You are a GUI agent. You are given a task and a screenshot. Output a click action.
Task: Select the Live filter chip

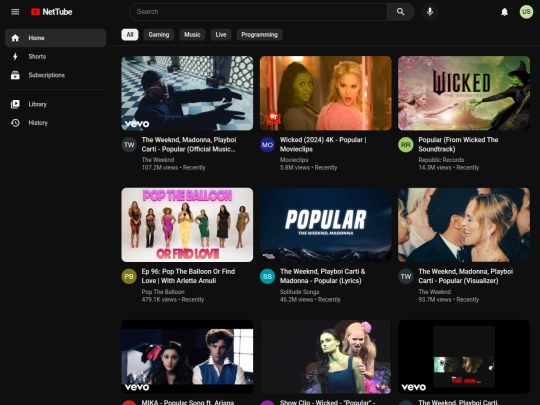tap(221, 35)
